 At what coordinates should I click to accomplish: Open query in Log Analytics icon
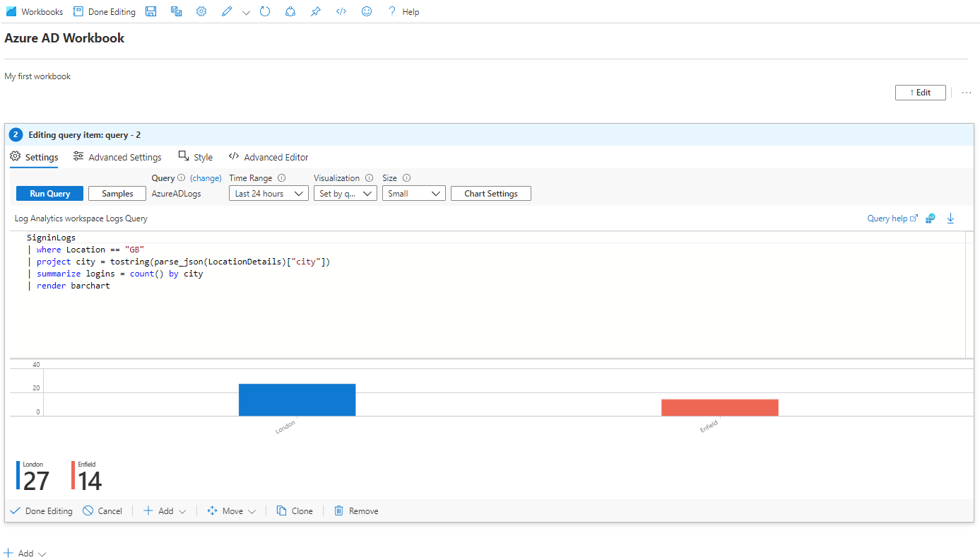click(x=931, y=218)
